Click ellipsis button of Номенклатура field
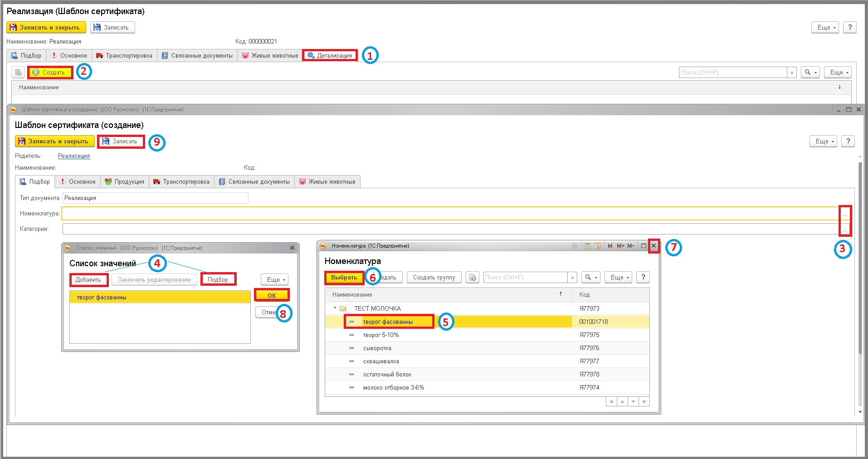 (x=844, y=214)
